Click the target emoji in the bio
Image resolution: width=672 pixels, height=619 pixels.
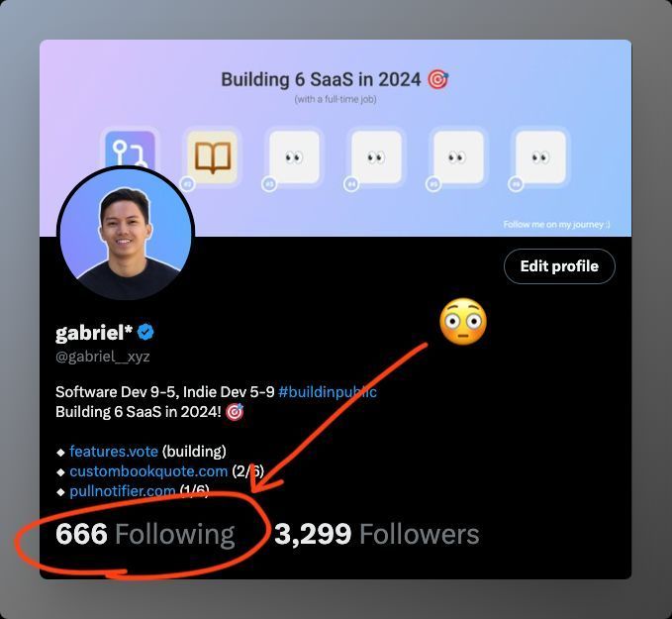point(235,412)
